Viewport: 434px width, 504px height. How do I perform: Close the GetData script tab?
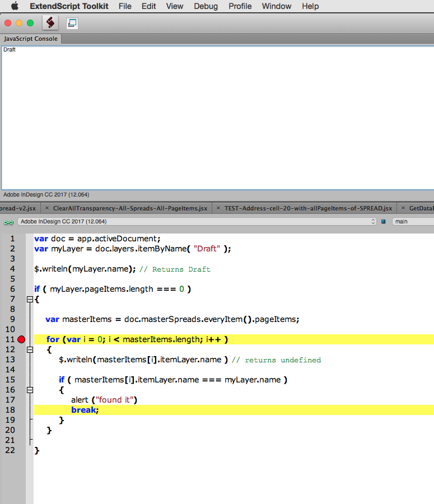pyautogui.click(x=403, y=208)
